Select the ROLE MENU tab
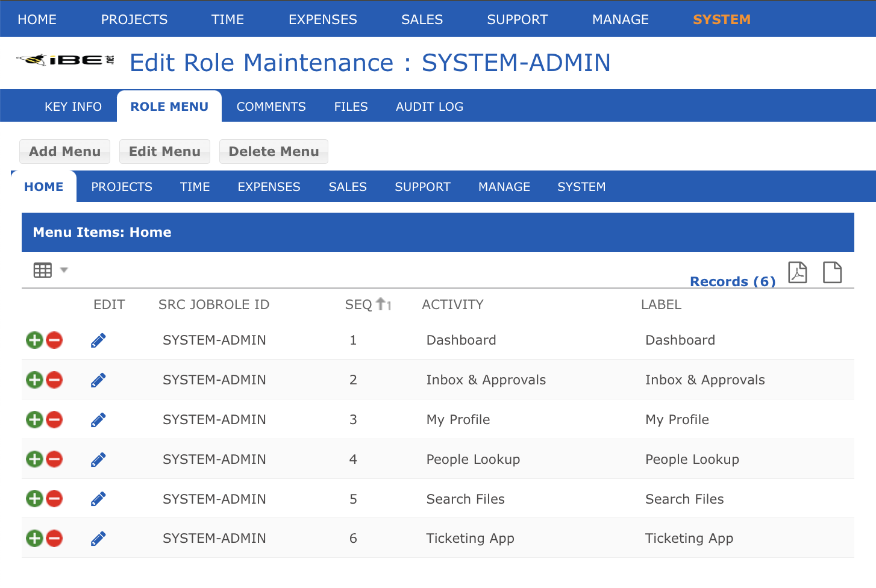Image resolution: width=876 pixels, height=588 pixels. [x=169, y=107]
